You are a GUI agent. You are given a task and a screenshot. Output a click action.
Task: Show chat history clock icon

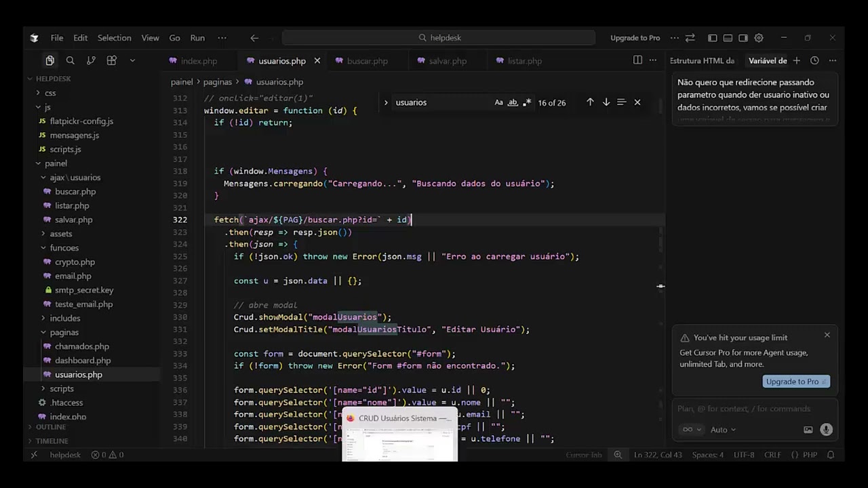[x=814, y=60]
